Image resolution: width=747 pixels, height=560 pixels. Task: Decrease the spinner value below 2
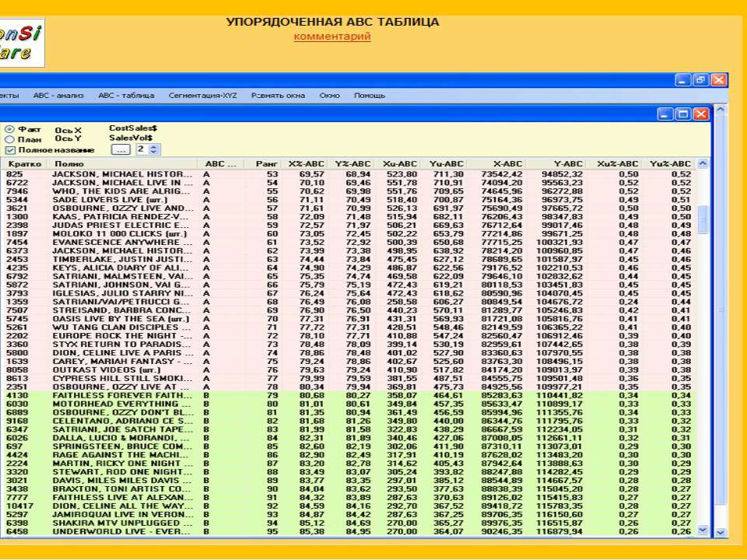pos(153,152)
